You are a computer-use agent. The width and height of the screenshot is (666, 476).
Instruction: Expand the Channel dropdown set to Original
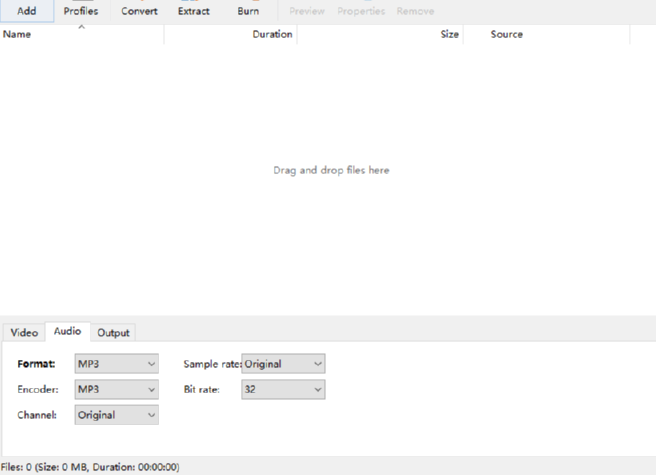[117, 415]
